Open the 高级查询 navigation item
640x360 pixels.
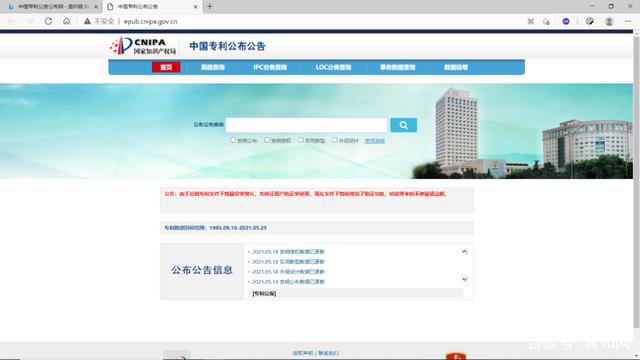coord(213,67)
